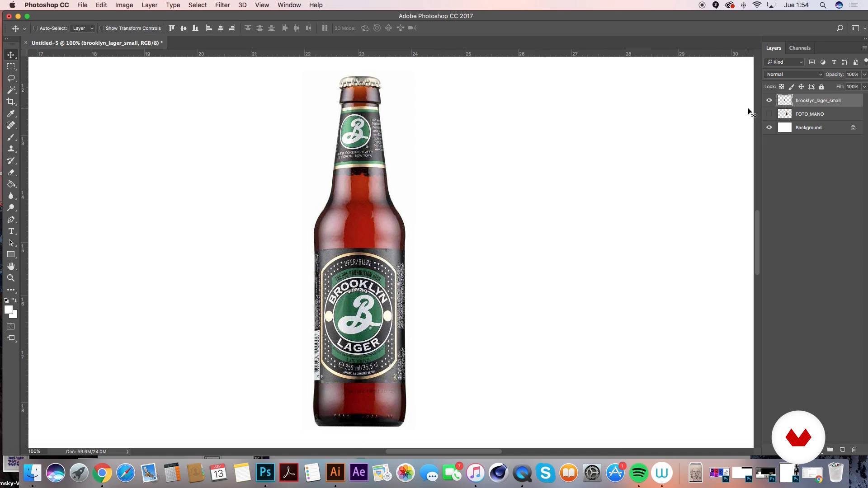Viewport: 868px width, 488px height.
Task: Toggle Lock Transparent Pixels
Action: point(781,87)
